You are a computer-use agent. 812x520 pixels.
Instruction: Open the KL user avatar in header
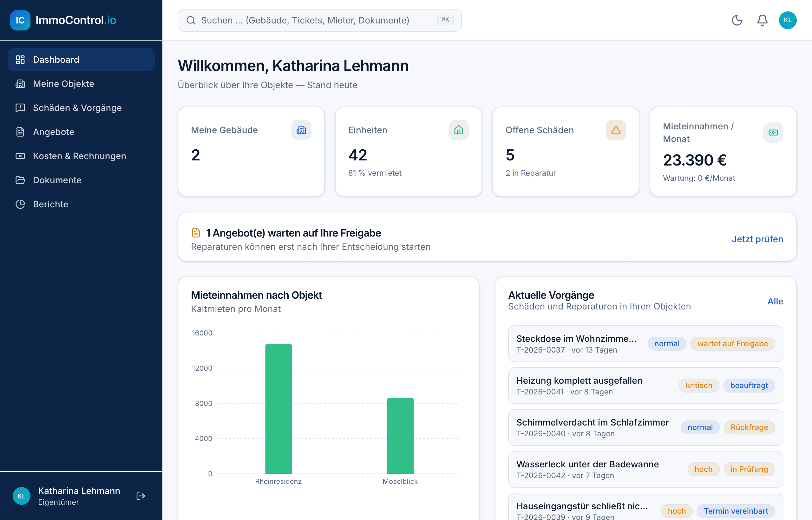(x=787, y=20)
